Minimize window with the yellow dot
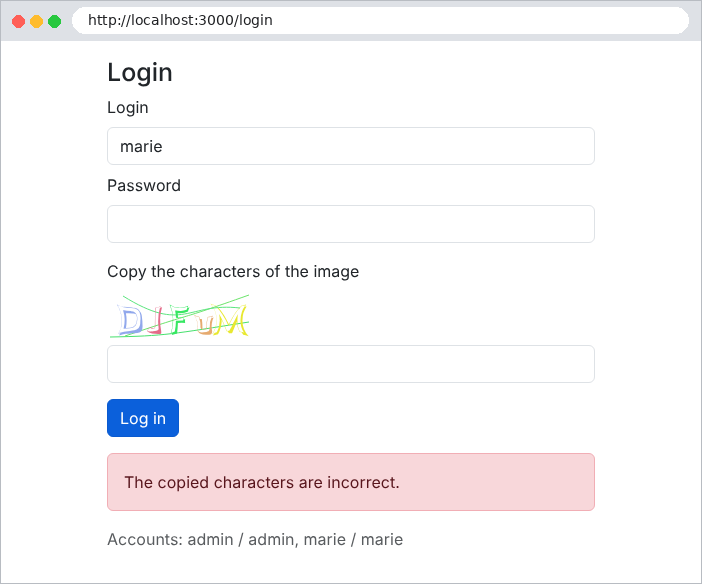The height and width of the screenshot is (584, 702). [36, 21]
